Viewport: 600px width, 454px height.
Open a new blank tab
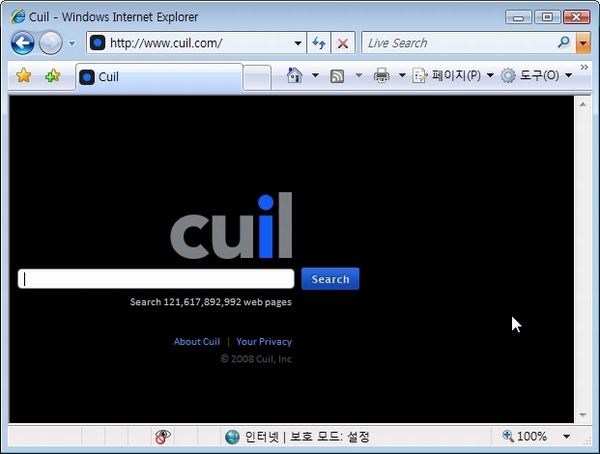point(257,78)
